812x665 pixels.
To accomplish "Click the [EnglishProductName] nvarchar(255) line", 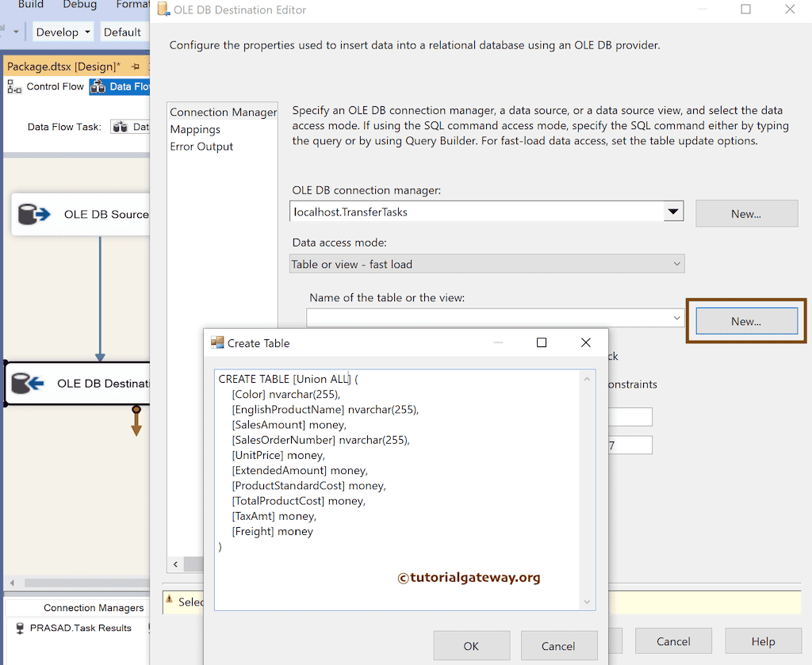I will click(x=325, y=409).
